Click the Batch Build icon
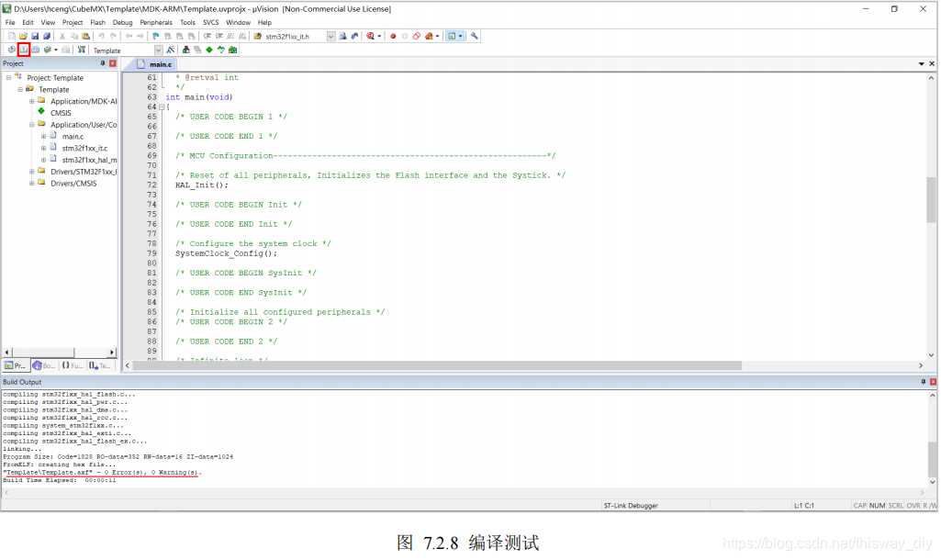The height and width of the screenshot is (560, 941). pos(47,50)
